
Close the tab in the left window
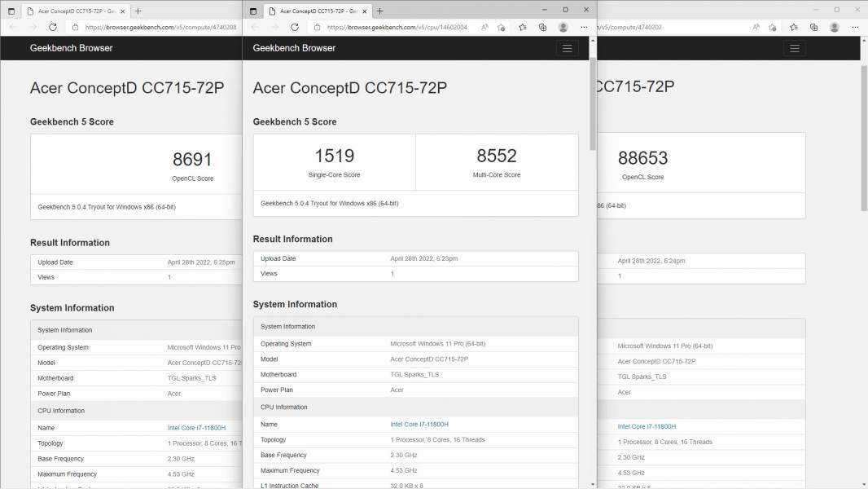(x=123, y=11)
